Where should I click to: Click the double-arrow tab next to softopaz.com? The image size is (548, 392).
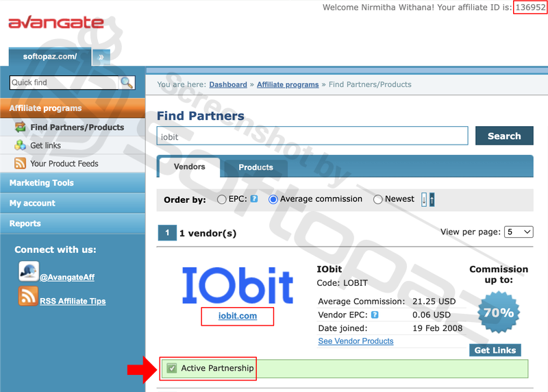tap(101, 57)
